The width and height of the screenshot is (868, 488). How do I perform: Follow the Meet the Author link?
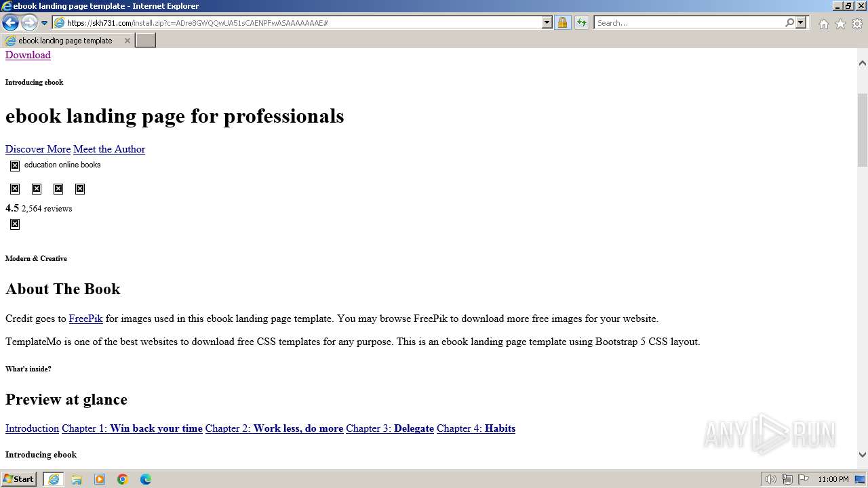[109, 149]
